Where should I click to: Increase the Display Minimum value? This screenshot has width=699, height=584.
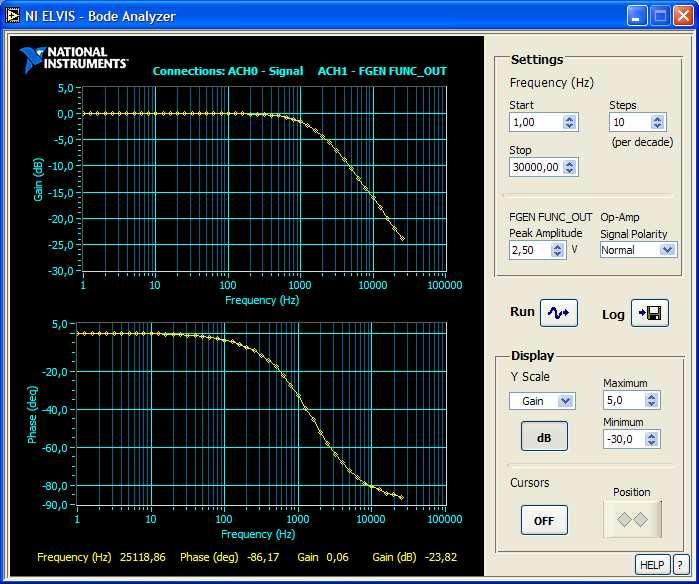pyautogui.click(x=651, y=436)
